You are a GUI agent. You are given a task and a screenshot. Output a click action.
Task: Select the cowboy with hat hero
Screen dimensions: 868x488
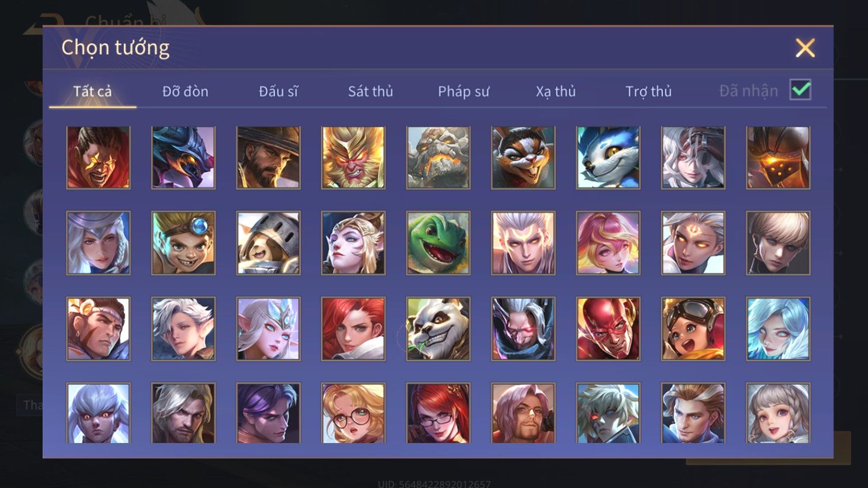(x=269, y=157)
